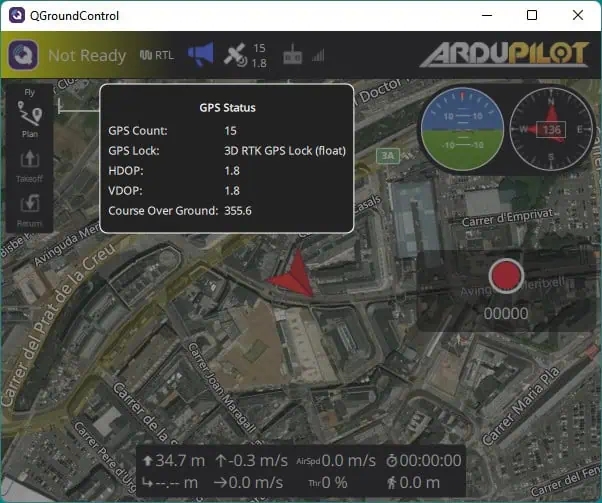Open vehicle messages megaphone icon

[x=201, y=55]
